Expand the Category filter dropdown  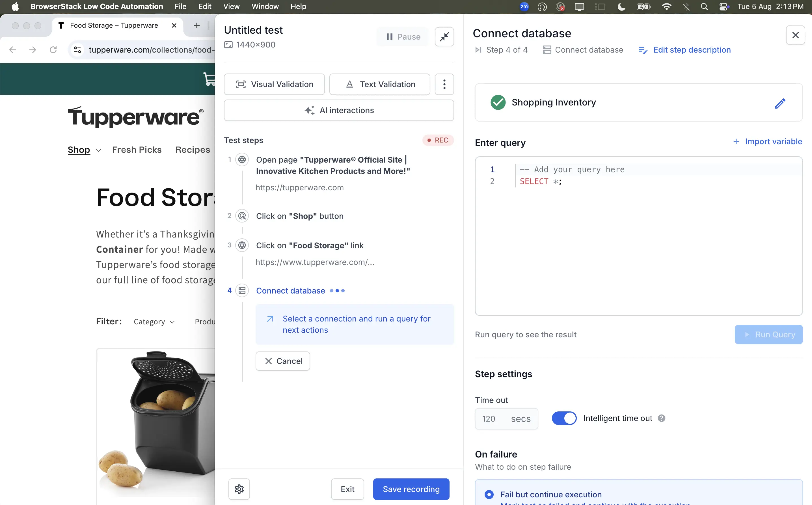(154, 322)
